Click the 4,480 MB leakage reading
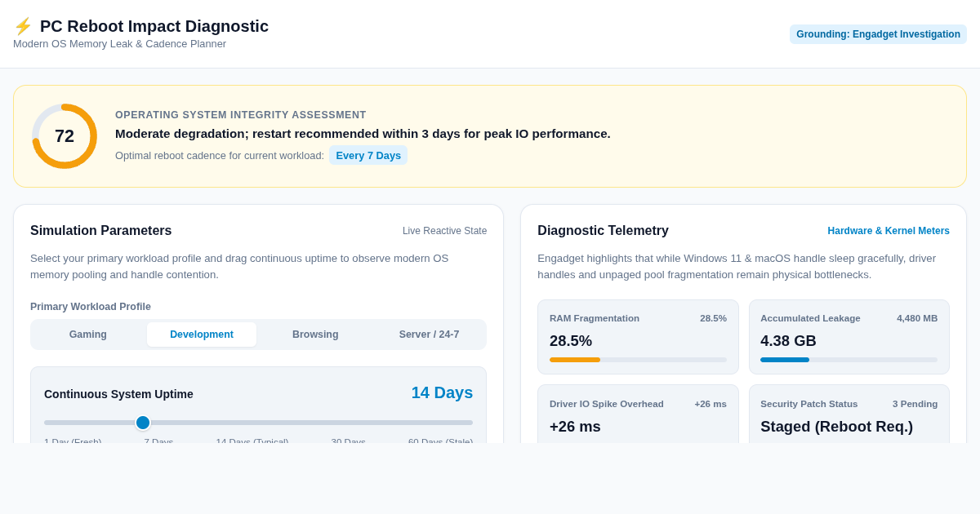The image size is (980, 514). coord(917,318)
